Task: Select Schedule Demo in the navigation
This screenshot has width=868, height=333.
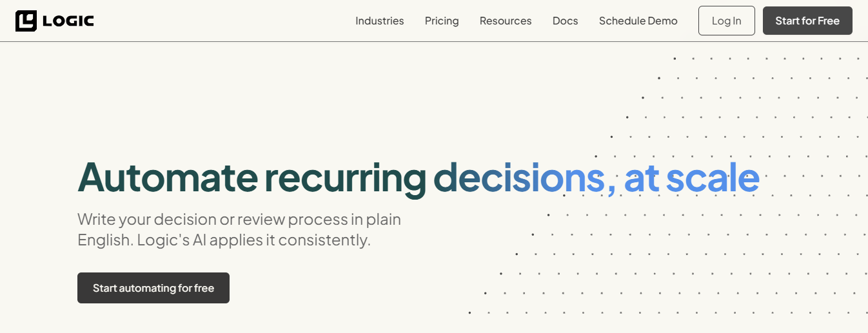Action: coord(638,21)
